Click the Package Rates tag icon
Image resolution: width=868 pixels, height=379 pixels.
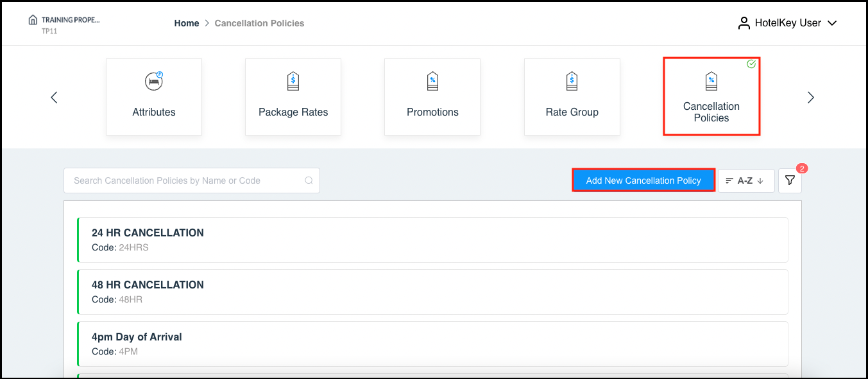click(293, 81)
